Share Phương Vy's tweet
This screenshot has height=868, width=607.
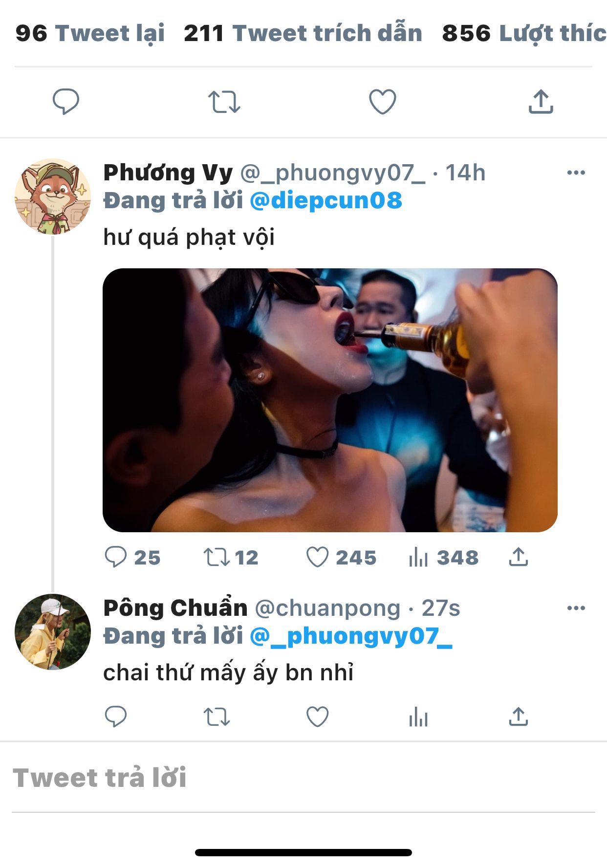(518, 557)
